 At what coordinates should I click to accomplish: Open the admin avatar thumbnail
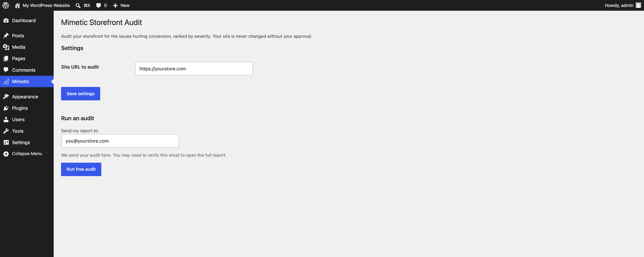[638, 5]
